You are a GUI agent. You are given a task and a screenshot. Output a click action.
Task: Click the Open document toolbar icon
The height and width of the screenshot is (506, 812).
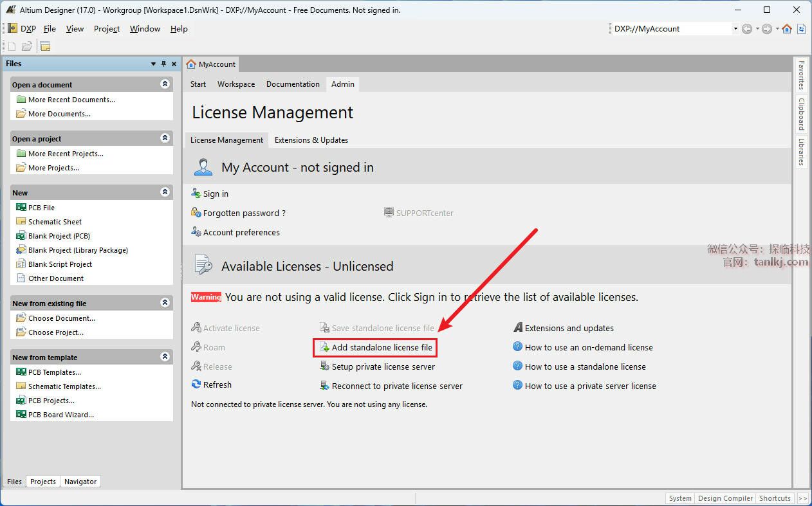27,46
